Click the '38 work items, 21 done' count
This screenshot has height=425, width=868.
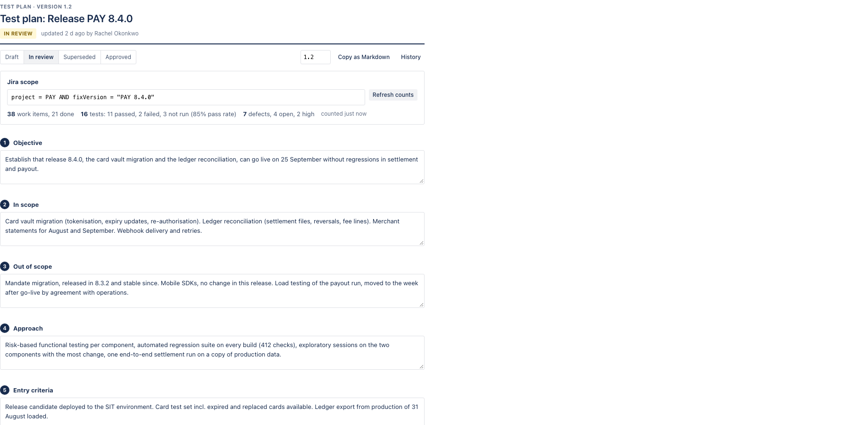tap(41, 114)
